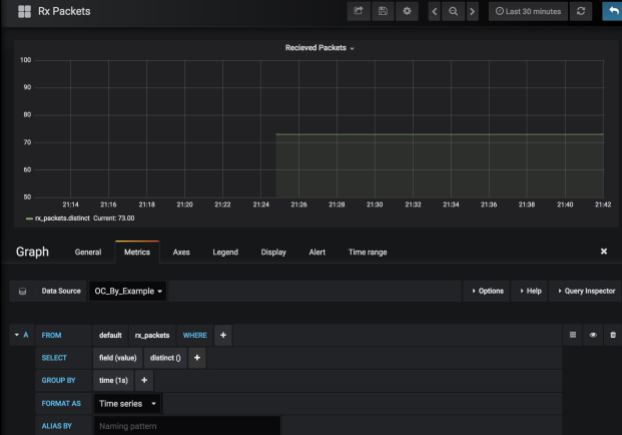The width and height of the screenshot is (622, 435).
Task: Open the query A hamburger menu icon
Action: coord(573,335)
